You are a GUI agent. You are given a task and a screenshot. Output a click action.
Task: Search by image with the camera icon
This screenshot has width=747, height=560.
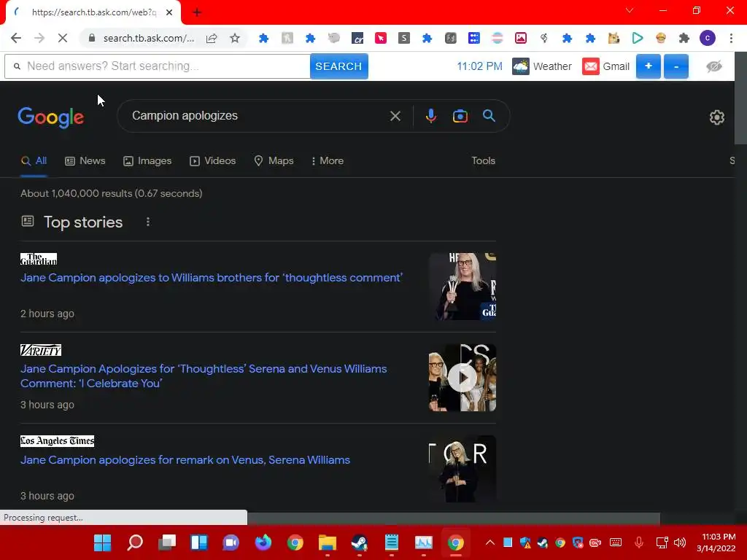coord(460,116)
